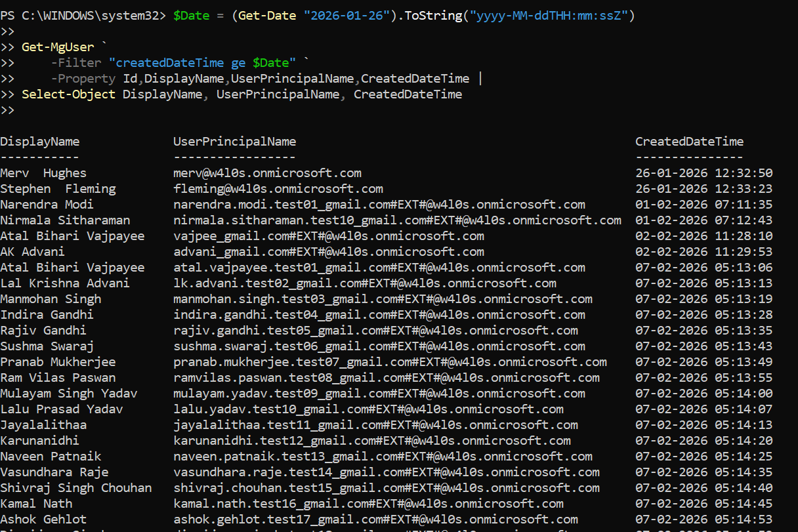Screen dimensions: 798x532
Task: Select the merv@w4l0s.onmicrosoft.com address
Action: (267, 173)
